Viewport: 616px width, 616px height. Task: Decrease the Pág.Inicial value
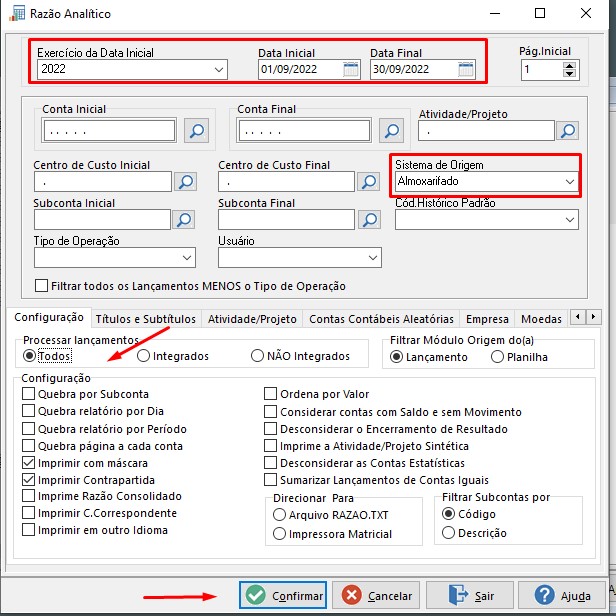pyautogui.click(x=569, y=74)
